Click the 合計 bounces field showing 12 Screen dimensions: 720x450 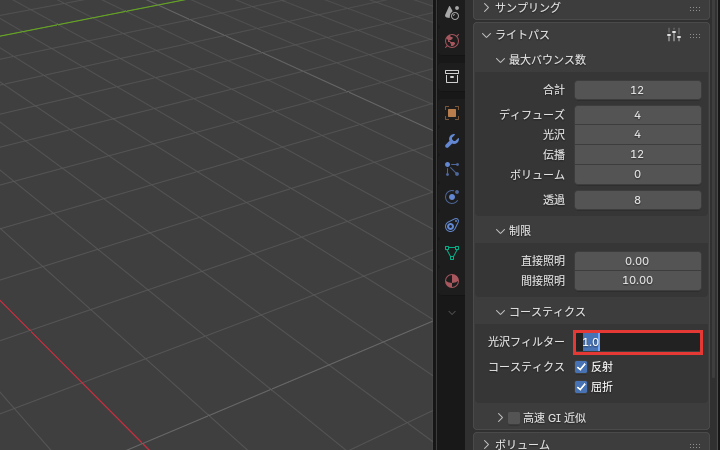click(637, 90)
